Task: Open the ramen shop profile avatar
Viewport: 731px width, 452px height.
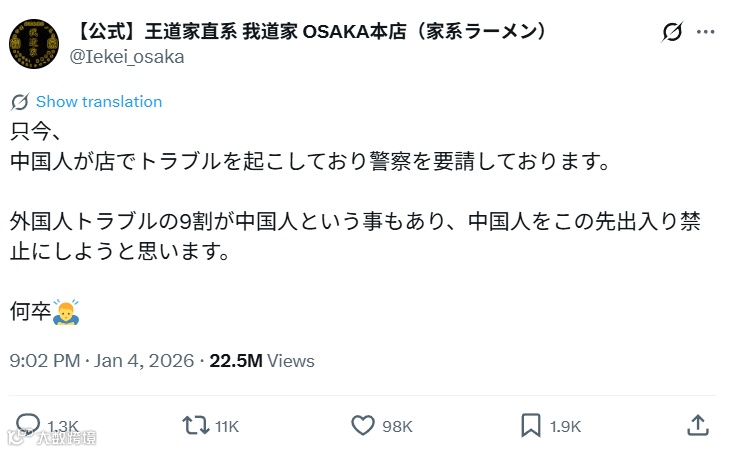Action: pos(33,44)
